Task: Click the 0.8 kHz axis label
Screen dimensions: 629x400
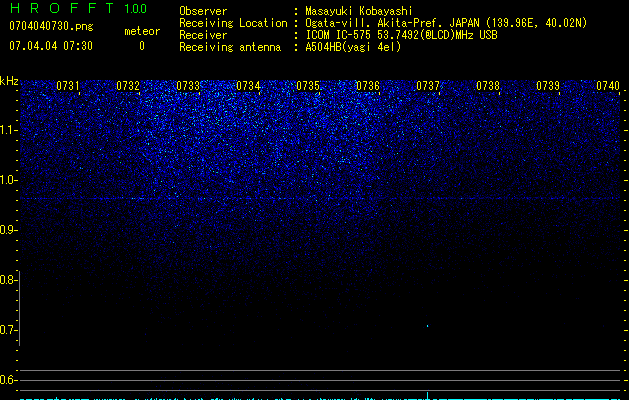Action: (8, 280)
